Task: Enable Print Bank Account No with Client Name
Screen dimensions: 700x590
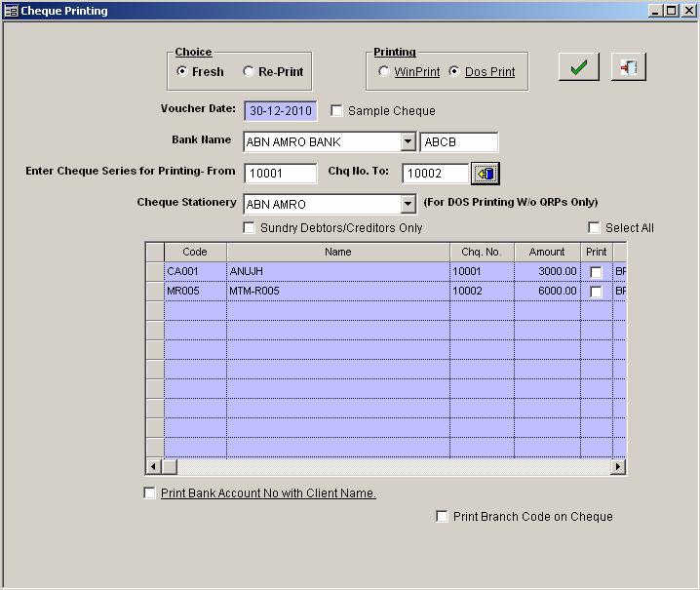Action: 149,493
